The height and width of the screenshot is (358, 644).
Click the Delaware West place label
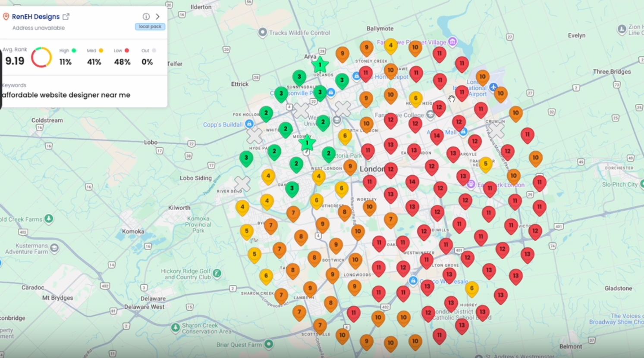tap(144, 307)
